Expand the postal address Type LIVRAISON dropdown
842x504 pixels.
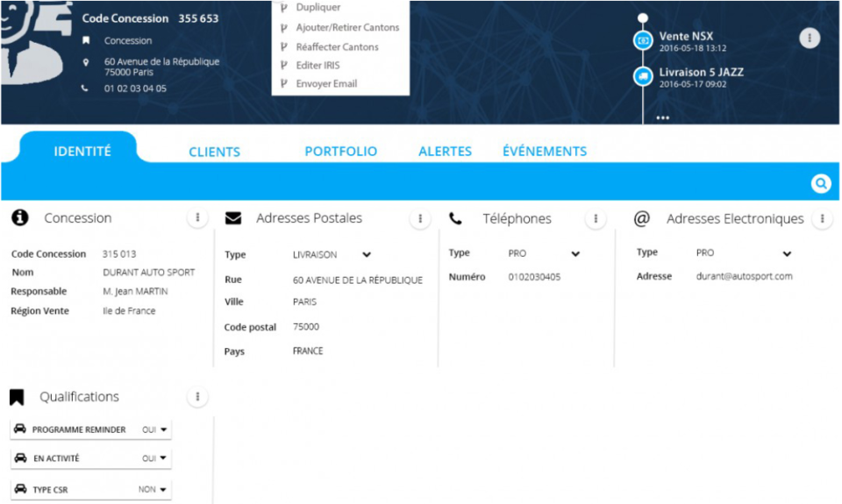[367, 254]
